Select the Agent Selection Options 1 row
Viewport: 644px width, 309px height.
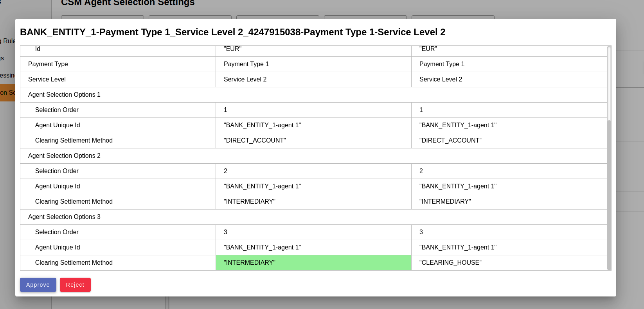[64, 95]
